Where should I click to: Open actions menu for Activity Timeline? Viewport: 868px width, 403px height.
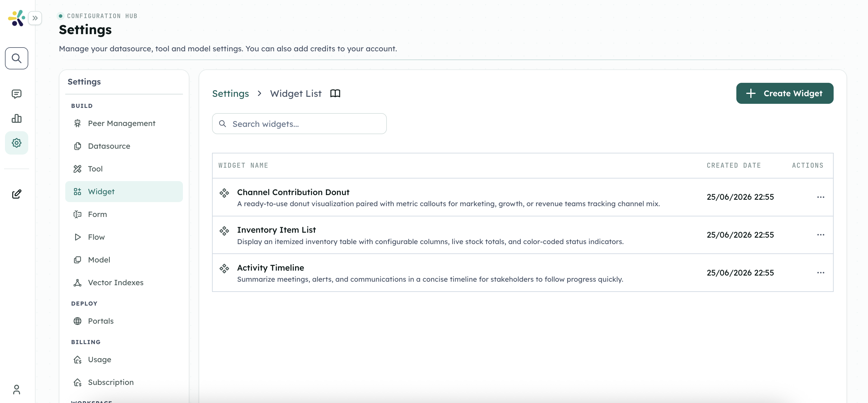point(821,272)
